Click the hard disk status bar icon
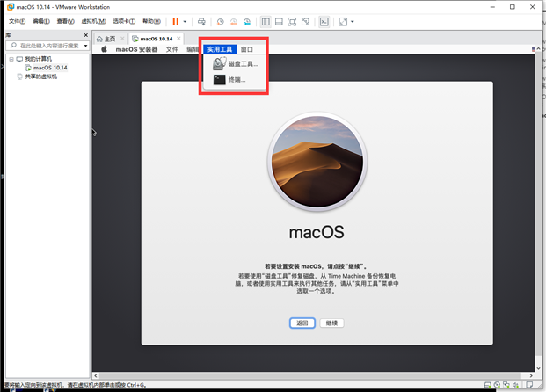The image size is (546, 392). (x=488, y=385)
